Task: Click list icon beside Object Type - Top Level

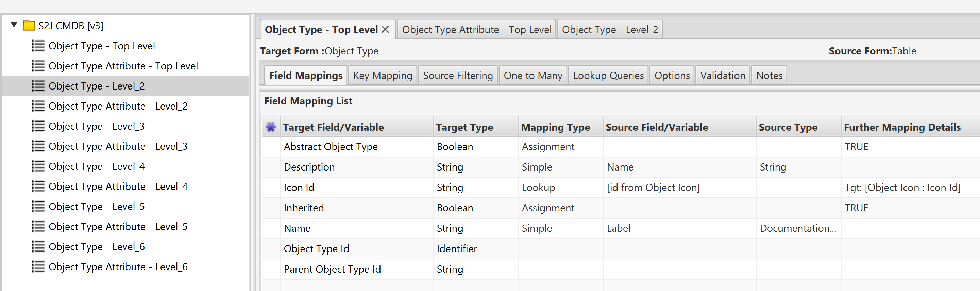Action: click(38, 46)
